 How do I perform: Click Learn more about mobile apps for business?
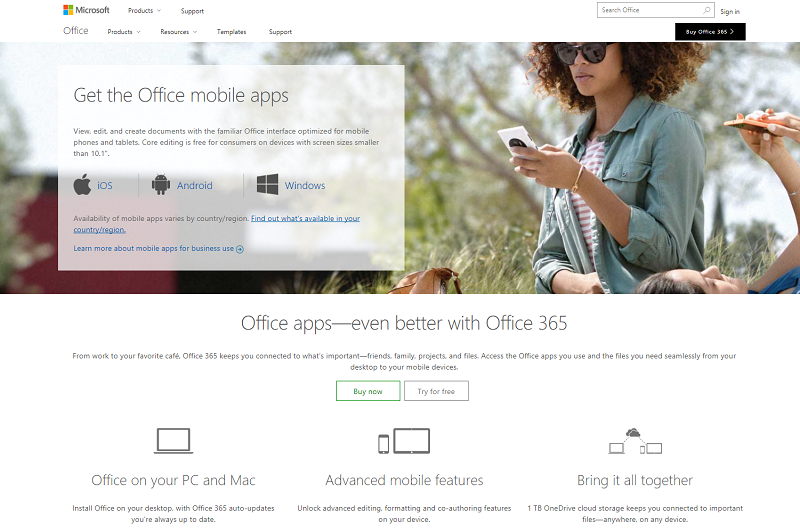154,248
